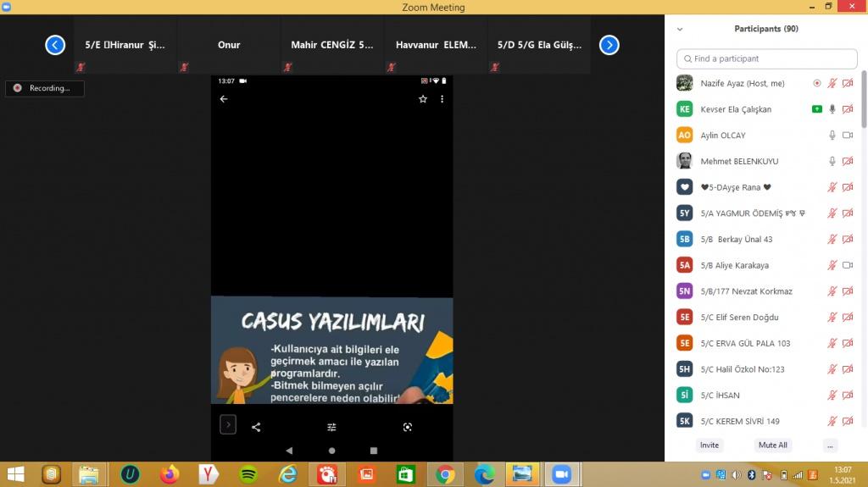
Task: Tap the share icon below the photo
Action: [256, 428]
